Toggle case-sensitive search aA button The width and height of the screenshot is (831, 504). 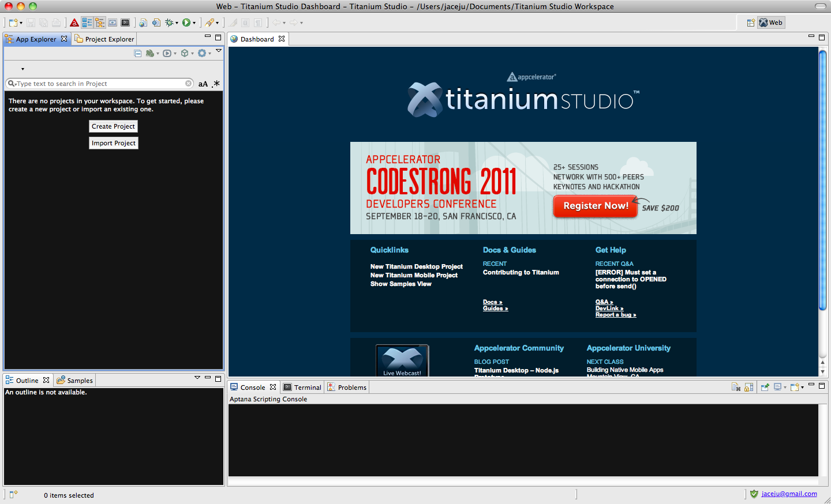pos(203,84)
